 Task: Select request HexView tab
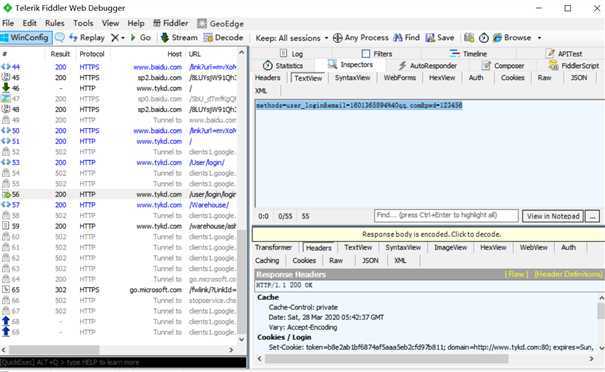pyautogui.click(x=442, y=78)
